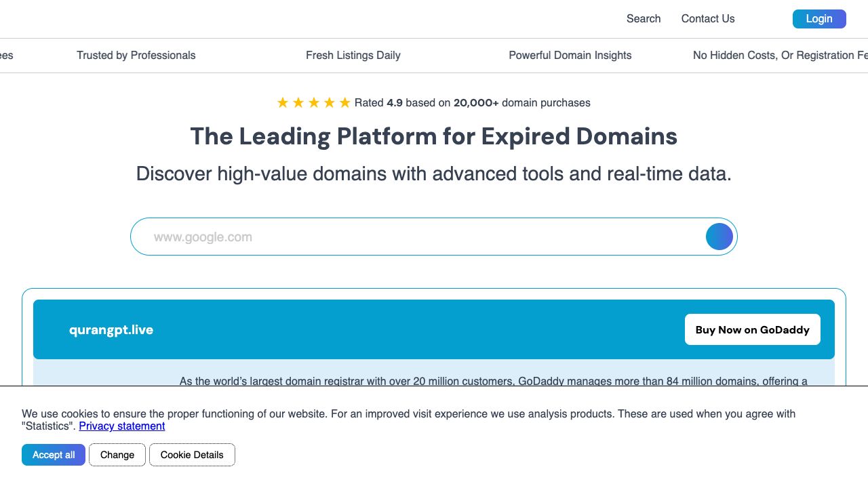Open the Search page from top navigation

643,19
